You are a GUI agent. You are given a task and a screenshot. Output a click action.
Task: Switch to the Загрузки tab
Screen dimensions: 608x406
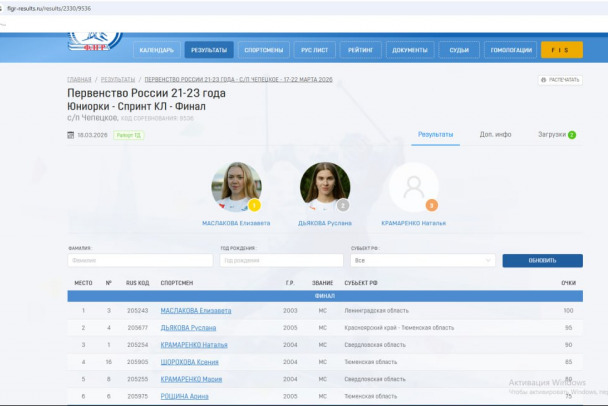[552, 134]
